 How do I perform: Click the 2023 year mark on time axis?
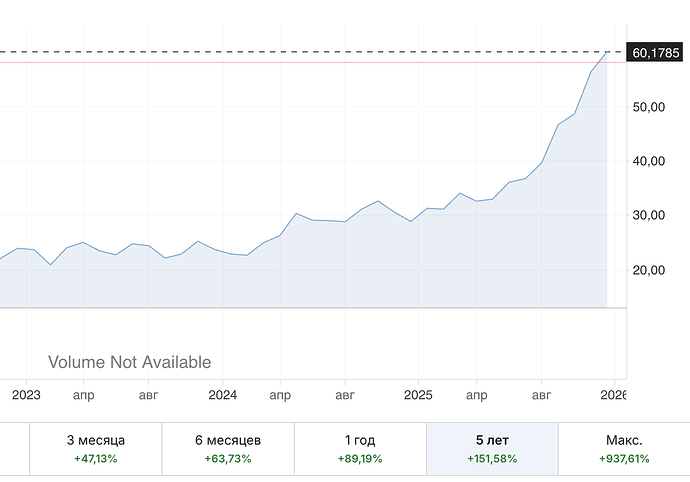(x=26, y=395)
